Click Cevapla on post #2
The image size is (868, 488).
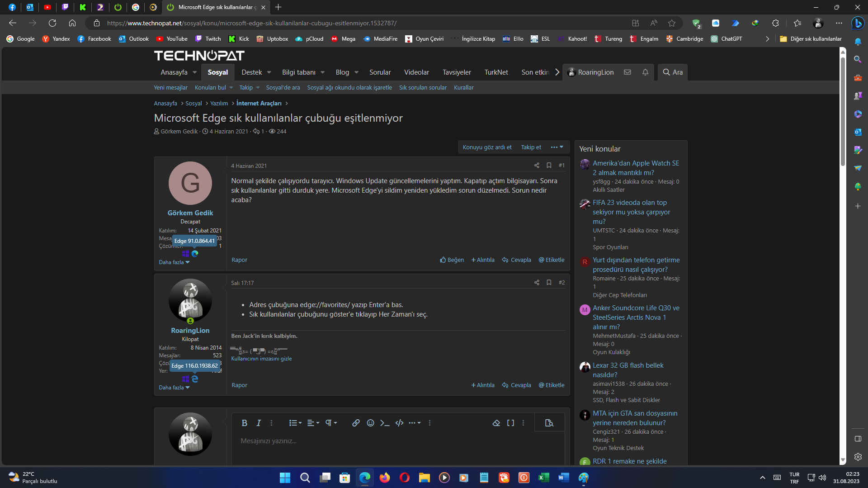517,385
